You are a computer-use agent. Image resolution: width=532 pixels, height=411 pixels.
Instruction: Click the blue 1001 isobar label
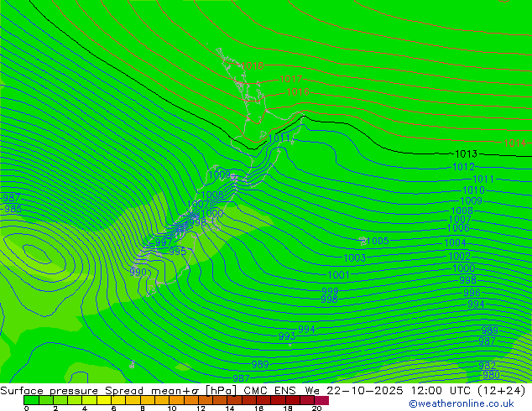338,275
